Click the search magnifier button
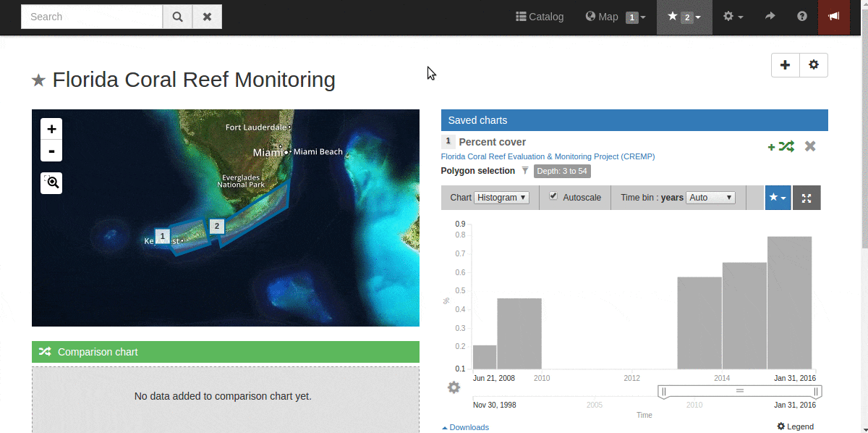868x433 pixels. pos(177,17)
